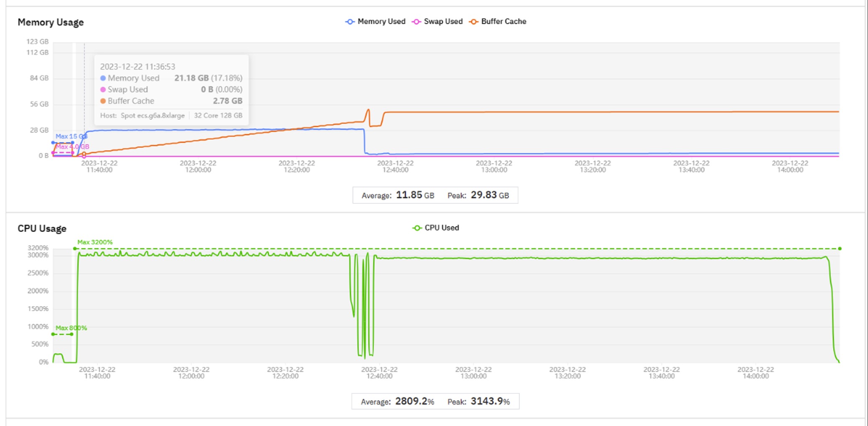
Task: Click memory chart 12:40:00 axis label
Action: 395,166
